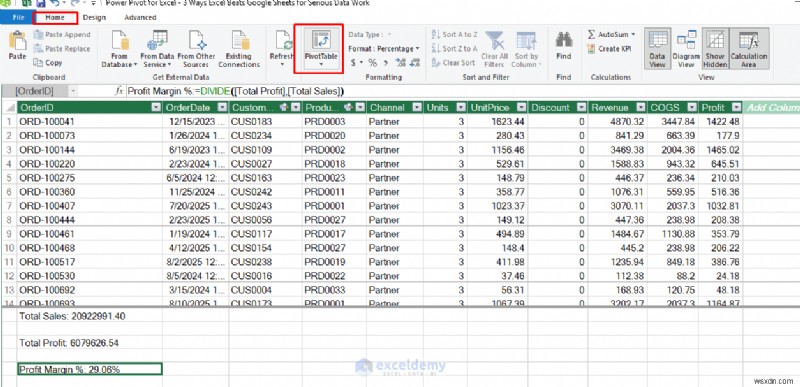Screen dimensions: 800x387
Task: Select the Customer column header
Action: [265, 108]
